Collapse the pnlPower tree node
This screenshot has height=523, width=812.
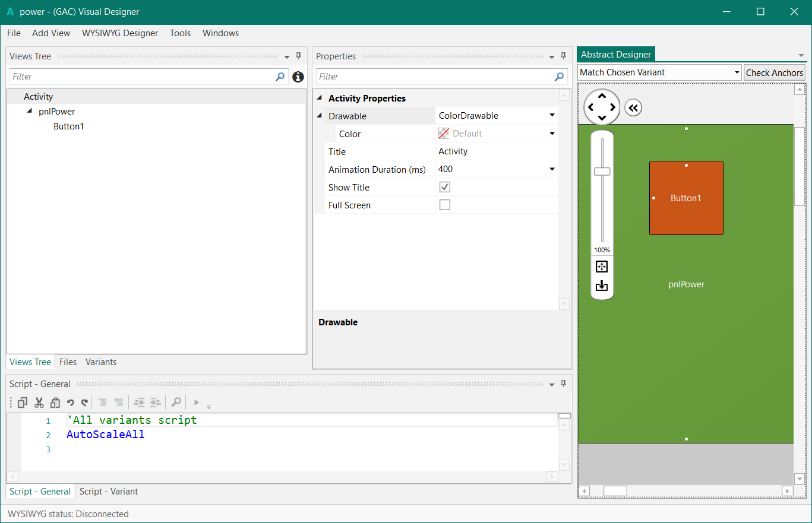tap(30, 111)
